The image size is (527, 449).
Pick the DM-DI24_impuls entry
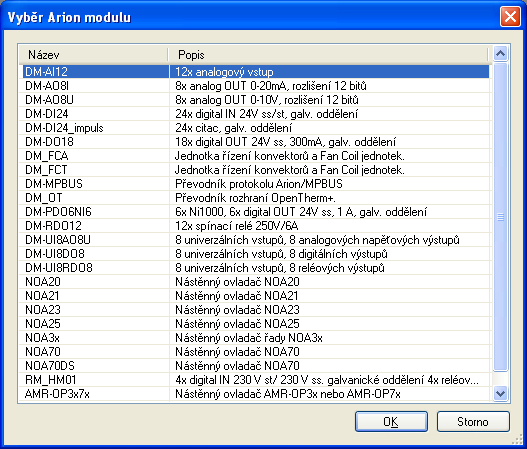pos(255,128)
